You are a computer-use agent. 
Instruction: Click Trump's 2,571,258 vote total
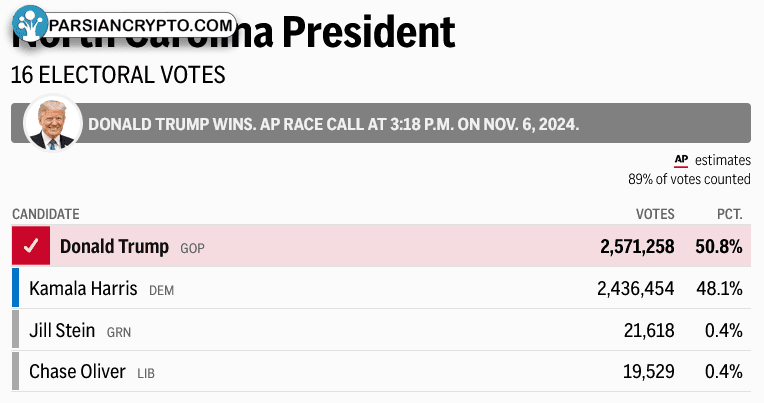pyautogui.click(x=637, y=247)
